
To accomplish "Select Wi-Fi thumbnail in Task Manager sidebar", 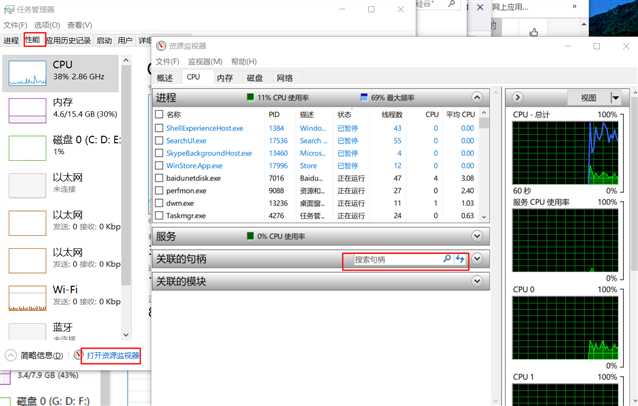I will tap(28, 298).
